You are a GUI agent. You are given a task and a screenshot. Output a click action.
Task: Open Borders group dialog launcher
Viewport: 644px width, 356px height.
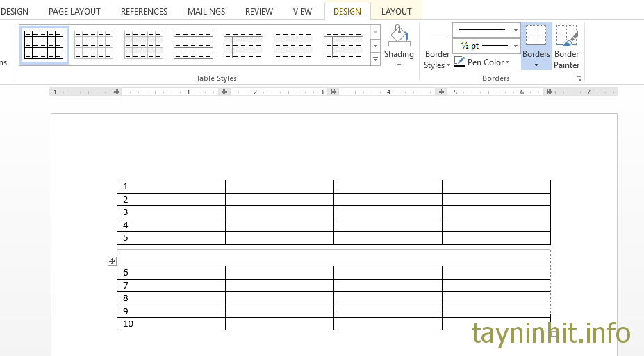579,79
